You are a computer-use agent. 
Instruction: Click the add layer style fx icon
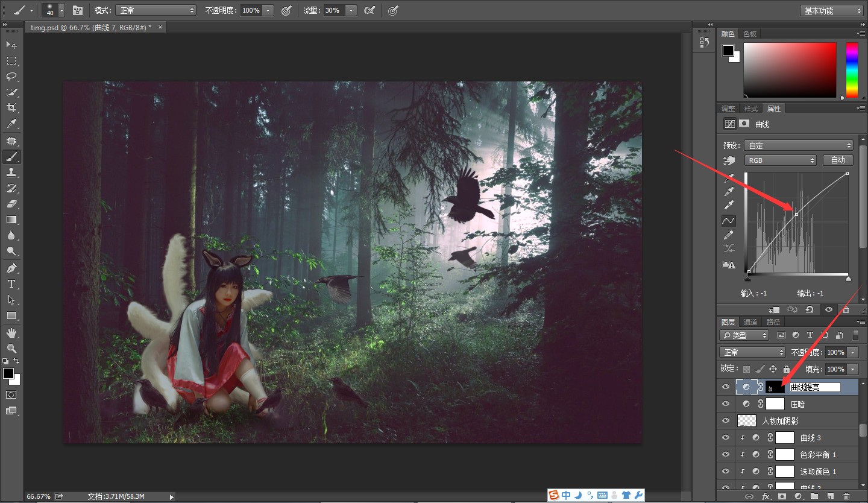click(x=767, y=496)
